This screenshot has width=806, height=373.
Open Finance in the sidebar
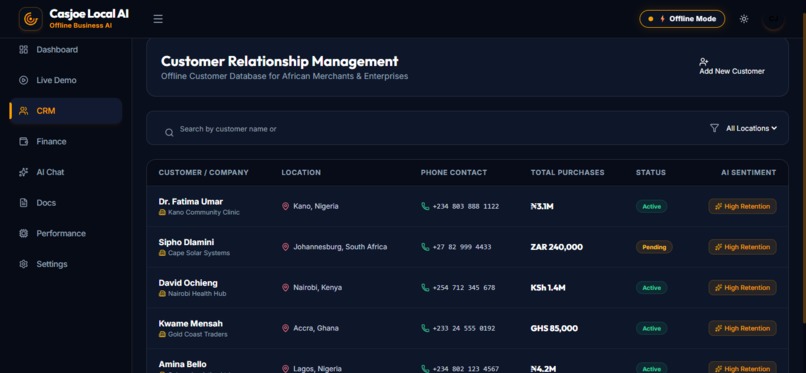[x=66, y=141]
